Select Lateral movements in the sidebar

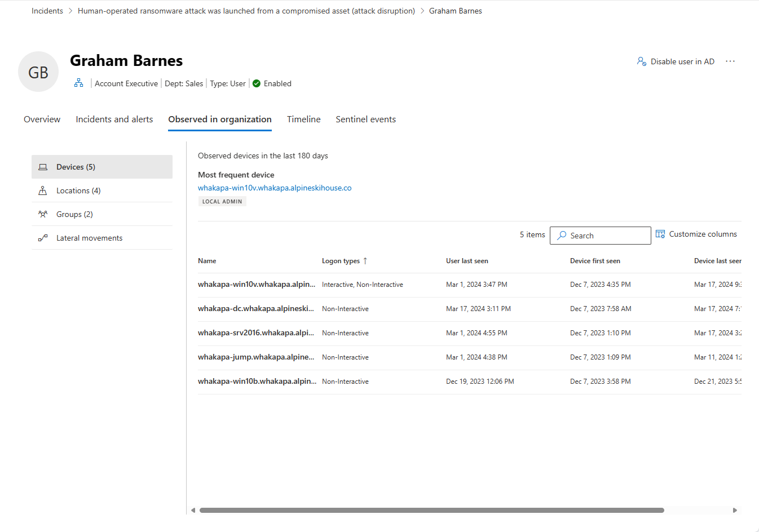pyautogui.click(x=89, y=238)
